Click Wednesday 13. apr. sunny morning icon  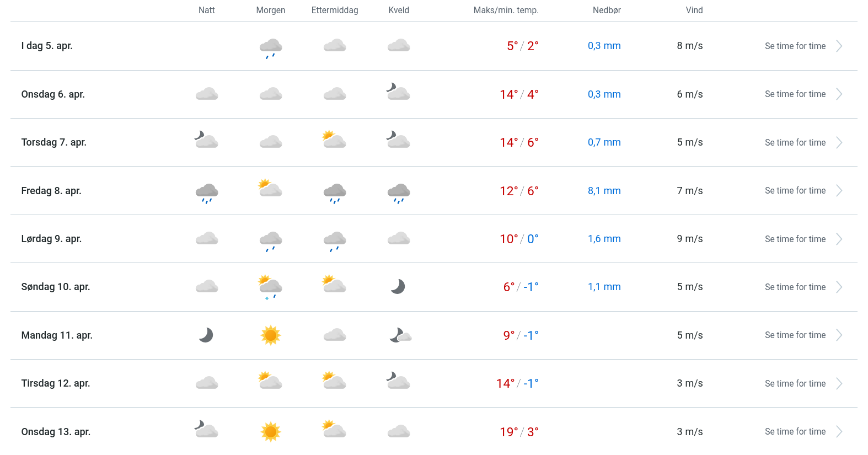coord(271,432)
